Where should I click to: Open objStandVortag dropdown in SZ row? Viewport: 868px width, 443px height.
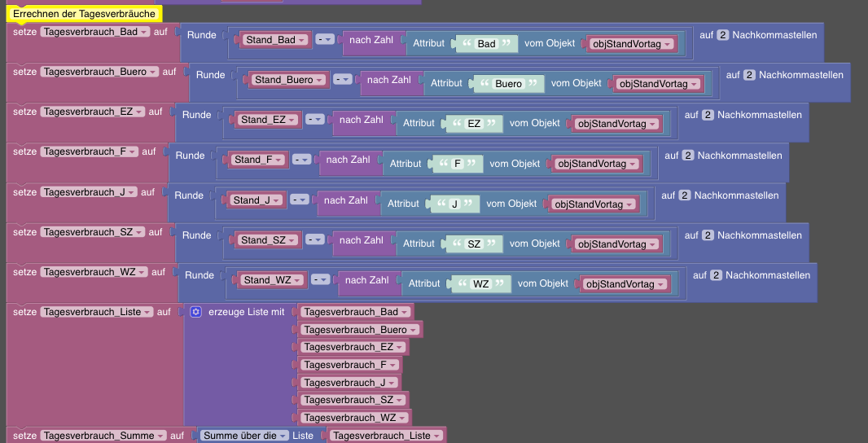click(616, 245)
